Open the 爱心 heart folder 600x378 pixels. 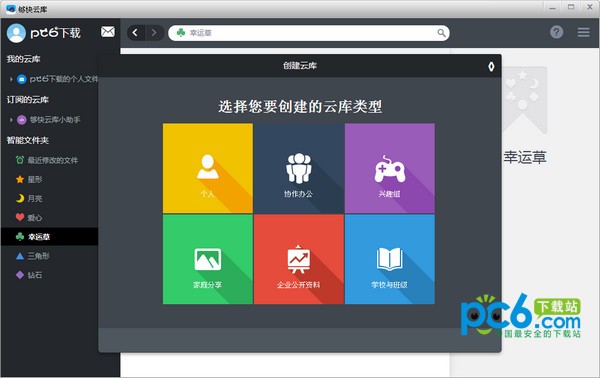pyautogui.click(x=49, y=217)
